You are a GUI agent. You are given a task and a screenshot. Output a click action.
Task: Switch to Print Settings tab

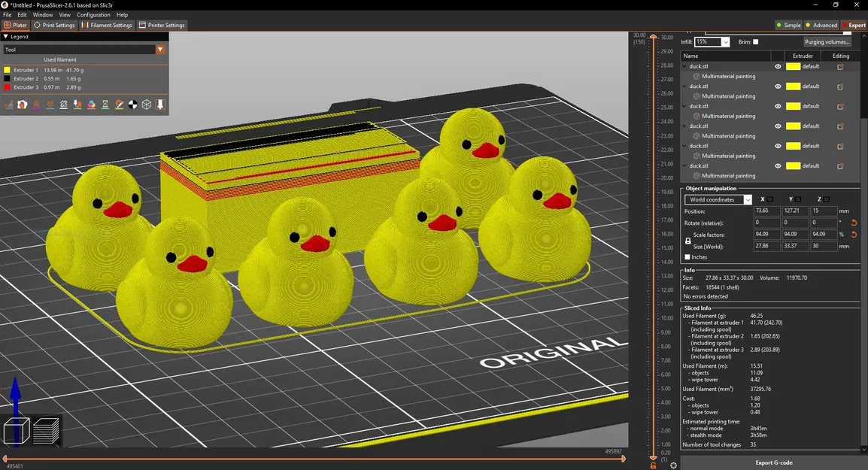click(x=54, y=25)
